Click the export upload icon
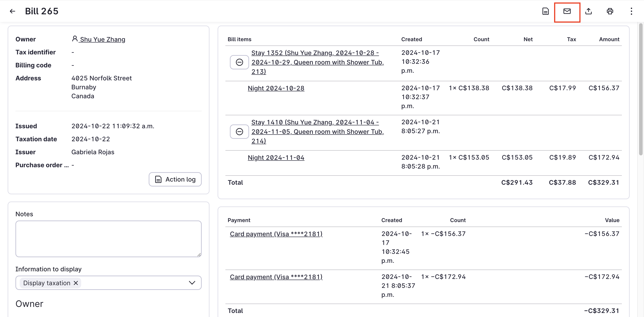The image size is (644, 317). pyautogui.click(x=588, y=11)
